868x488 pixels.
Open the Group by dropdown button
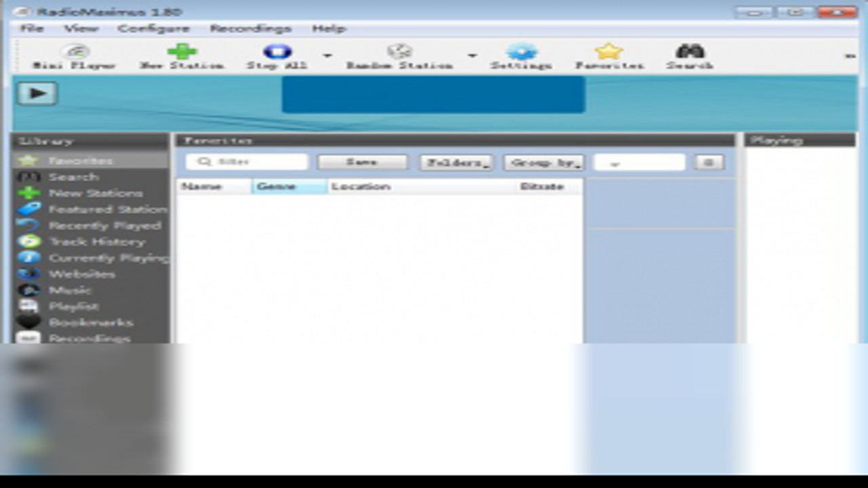click(x=544, y=163)
